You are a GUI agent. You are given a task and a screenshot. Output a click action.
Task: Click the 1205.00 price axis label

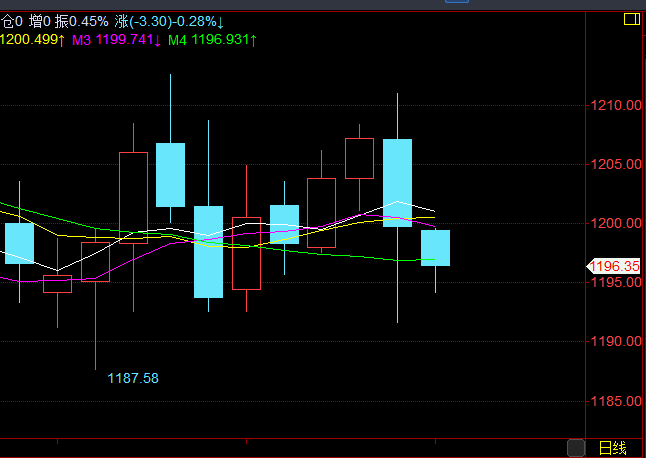coord(615,164)
